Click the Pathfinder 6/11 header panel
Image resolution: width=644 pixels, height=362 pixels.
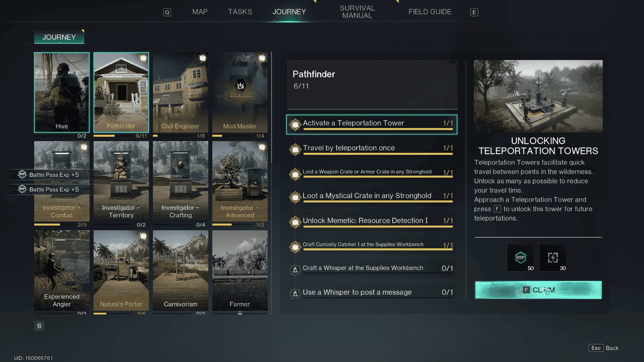pos(372,85)
